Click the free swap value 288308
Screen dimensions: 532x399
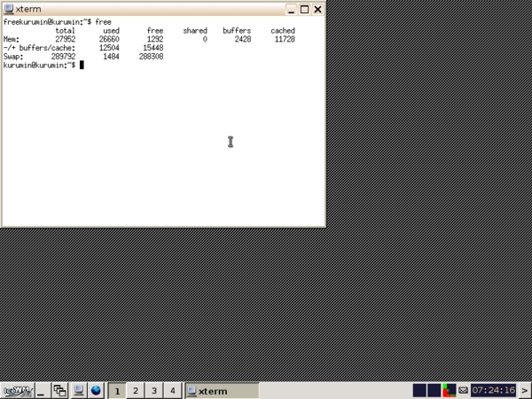click(x=152, y=57)
